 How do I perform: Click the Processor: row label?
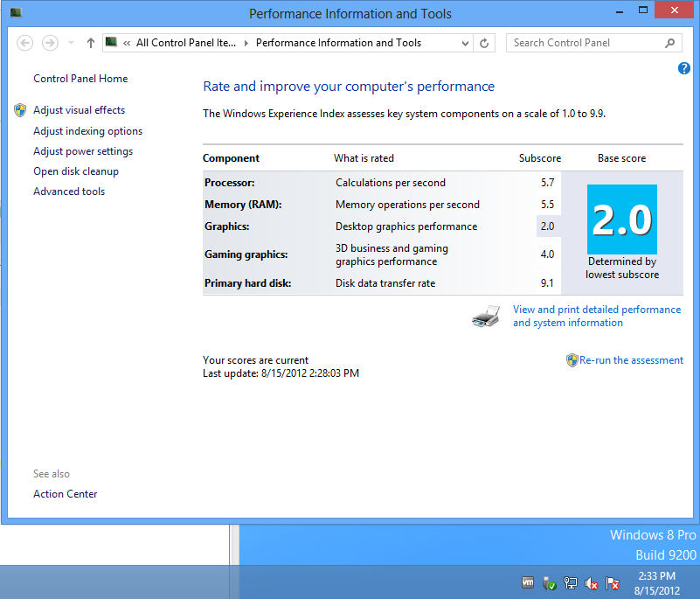click(230, 183)
